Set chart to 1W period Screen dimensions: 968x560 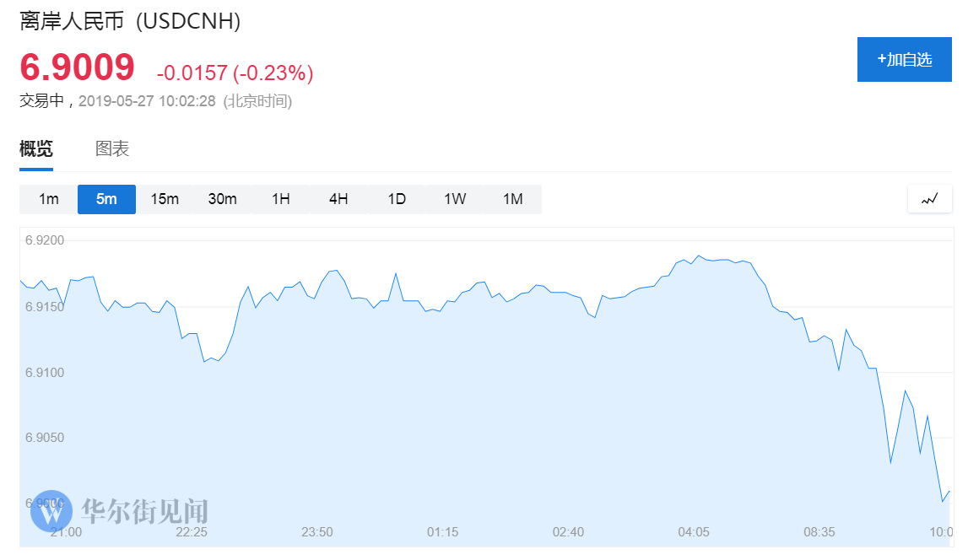click(x=455, y=199)
